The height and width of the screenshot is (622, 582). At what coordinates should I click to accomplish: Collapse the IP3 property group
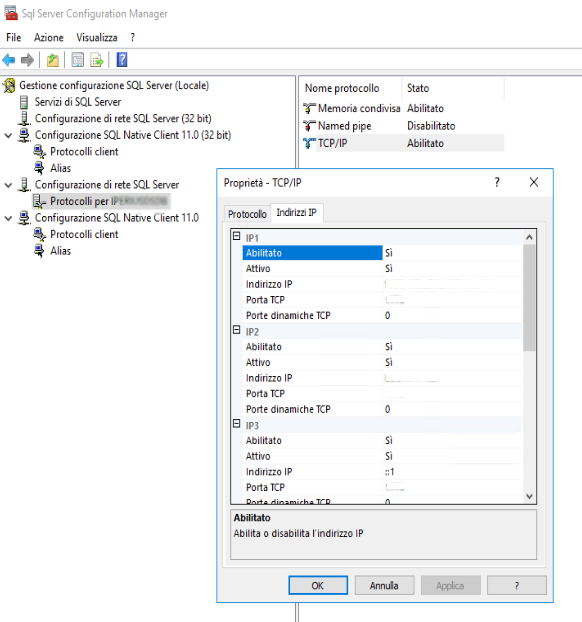click(x=236, y=423)
